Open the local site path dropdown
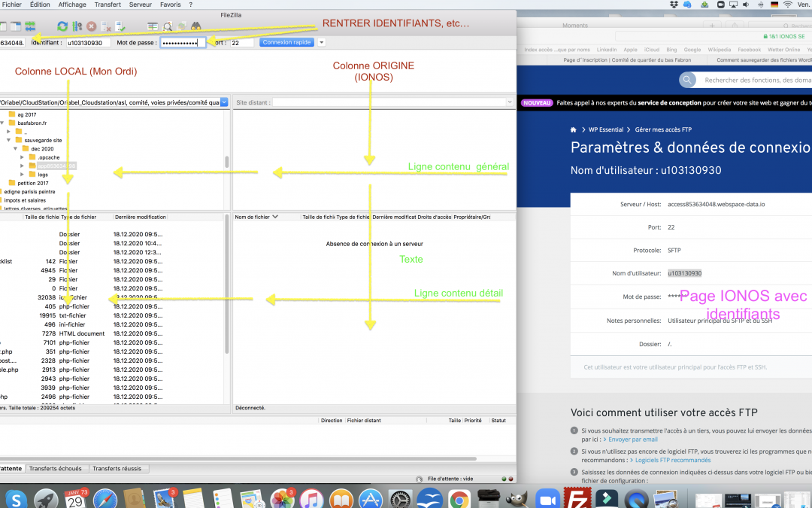The width and height of the screenshot is (812, 508). tap(225, 102)
